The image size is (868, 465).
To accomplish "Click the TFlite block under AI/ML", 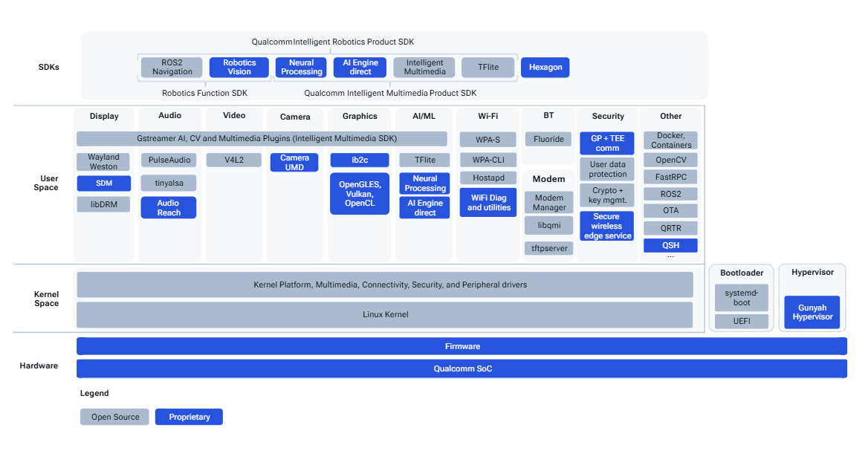I will (x=424, y=160).
